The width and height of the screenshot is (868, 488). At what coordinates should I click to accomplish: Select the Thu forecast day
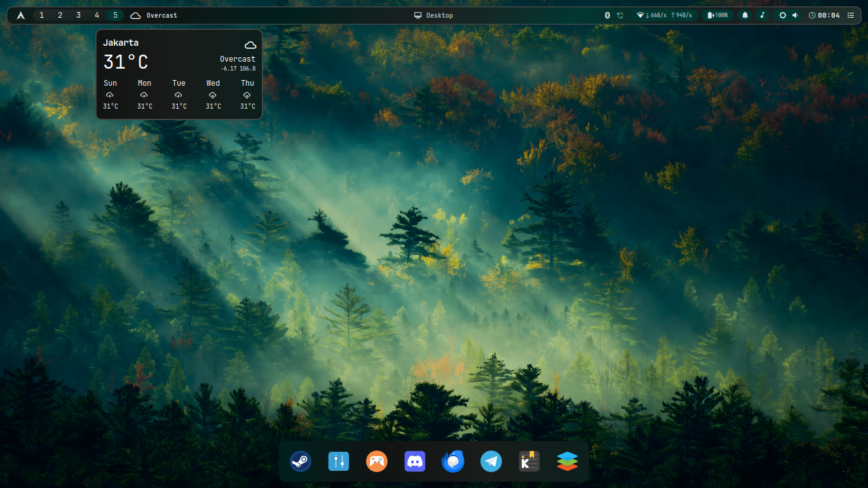(x=248, y=95)
